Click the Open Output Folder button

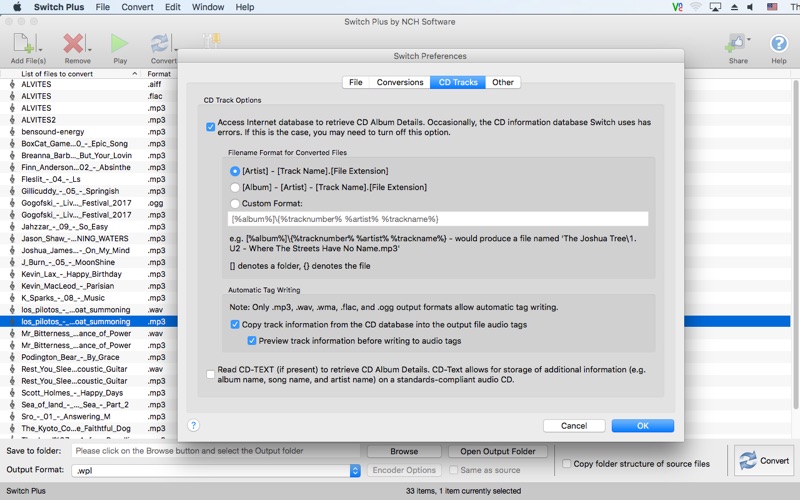[498, 452]
